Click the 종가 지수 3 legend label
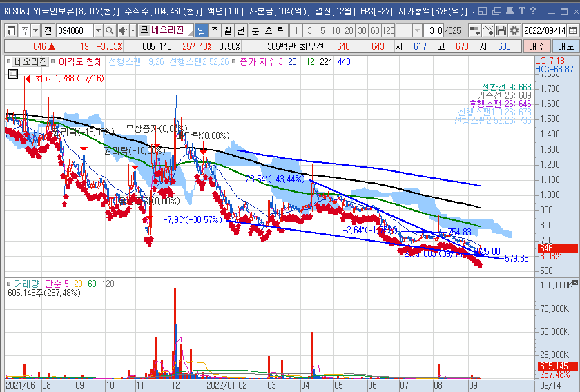The width and height of the screenshot is (580, 392). 261,61
